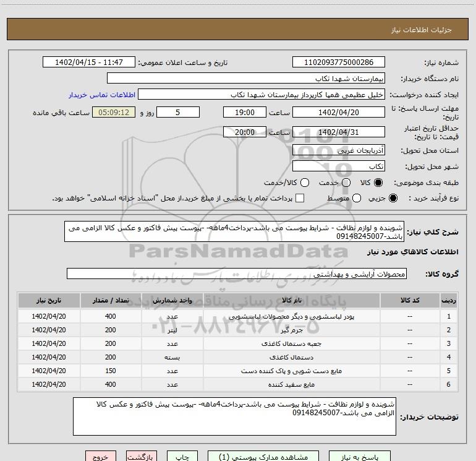Click the کد کالا column header
The width and height of the screenshot is (476, 461).
(410, 300)
